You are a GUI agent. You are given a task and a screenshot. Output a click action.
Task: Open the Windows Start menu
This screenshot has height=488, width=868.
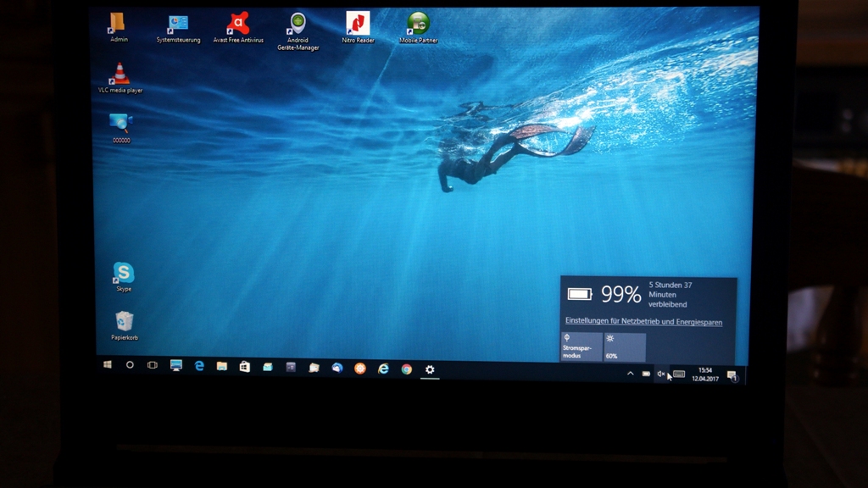[108, 364]
